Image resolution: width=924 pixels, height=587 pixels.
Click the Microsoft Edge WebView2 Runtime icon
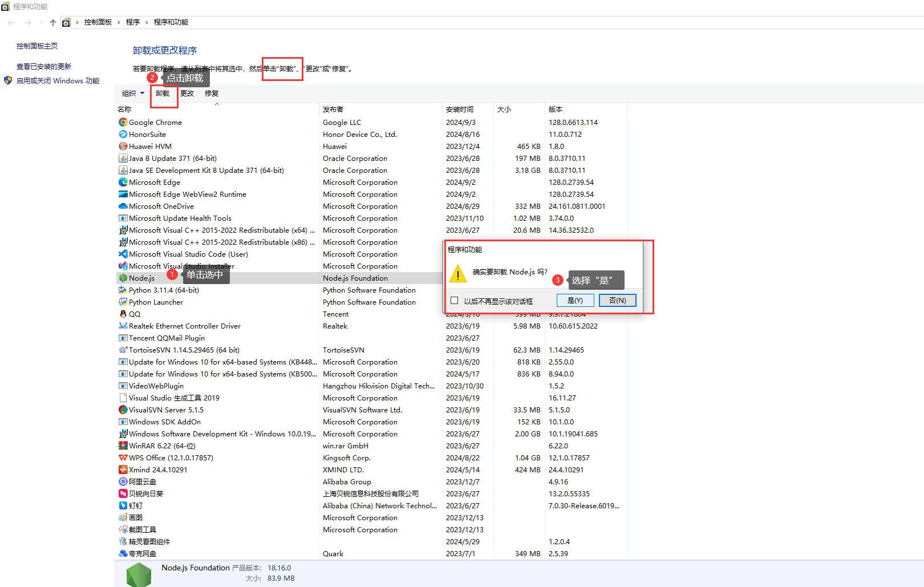click(123, 194)
